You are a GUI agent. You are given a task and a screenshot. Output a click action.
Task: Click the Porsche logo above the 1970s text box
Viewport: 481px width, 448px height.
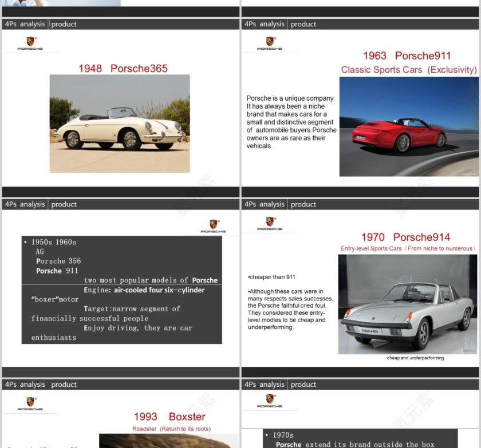[270, 401]
